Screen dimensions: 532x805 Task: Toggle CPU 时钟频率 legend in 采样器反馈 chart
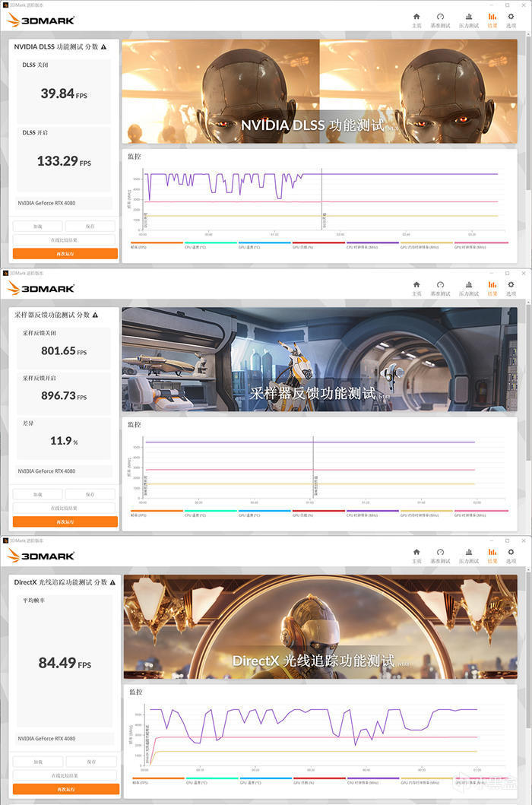coord(372,513)
